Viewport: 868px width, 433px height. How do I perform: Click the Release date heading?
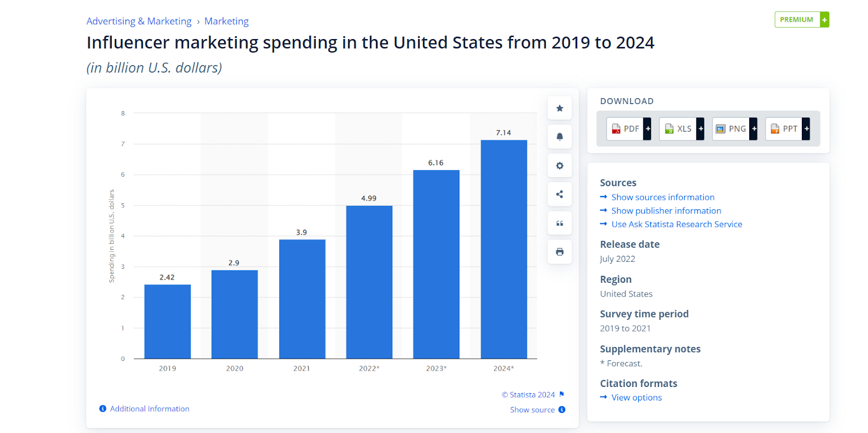coord(630,244)
